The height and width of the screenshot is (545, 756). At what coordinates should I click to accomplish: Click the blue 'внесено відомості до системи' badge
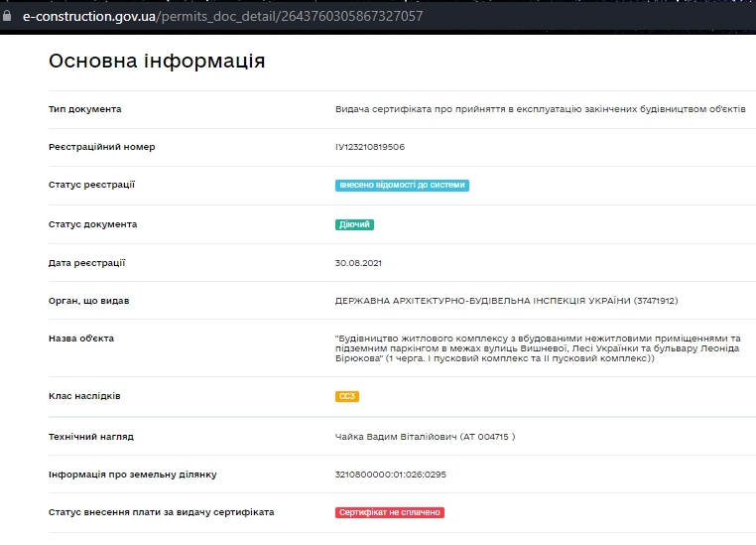(x=402, y=186)
